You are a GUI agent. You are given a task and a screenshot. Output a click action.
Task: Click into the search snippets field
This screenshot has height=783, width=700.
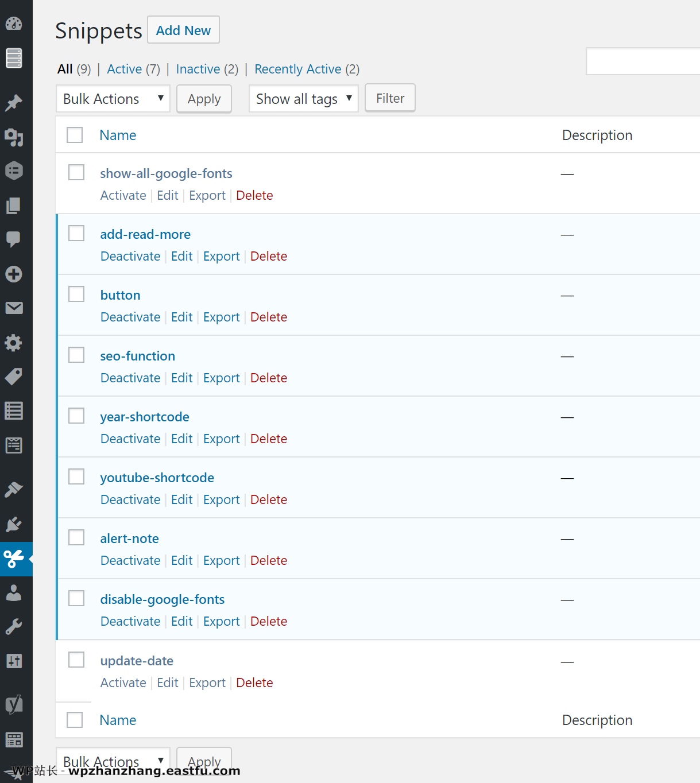(x=643, y=61)
